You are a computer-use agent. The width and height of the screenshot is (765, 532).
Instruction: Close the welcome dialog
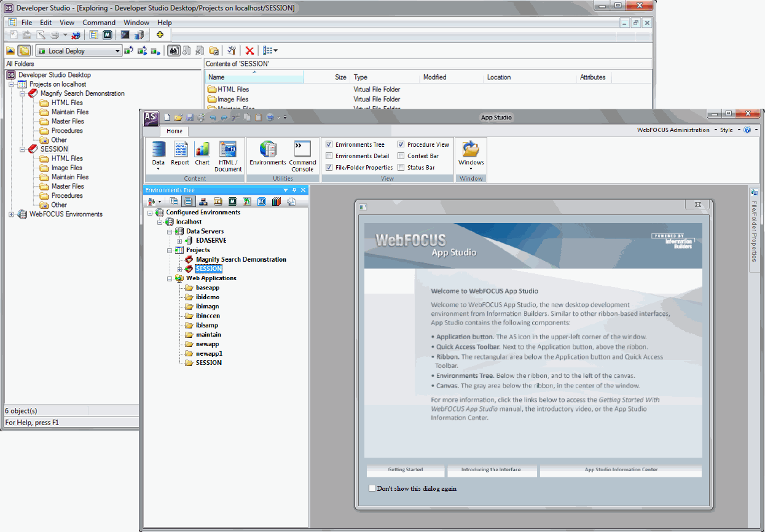pos(697,205)
